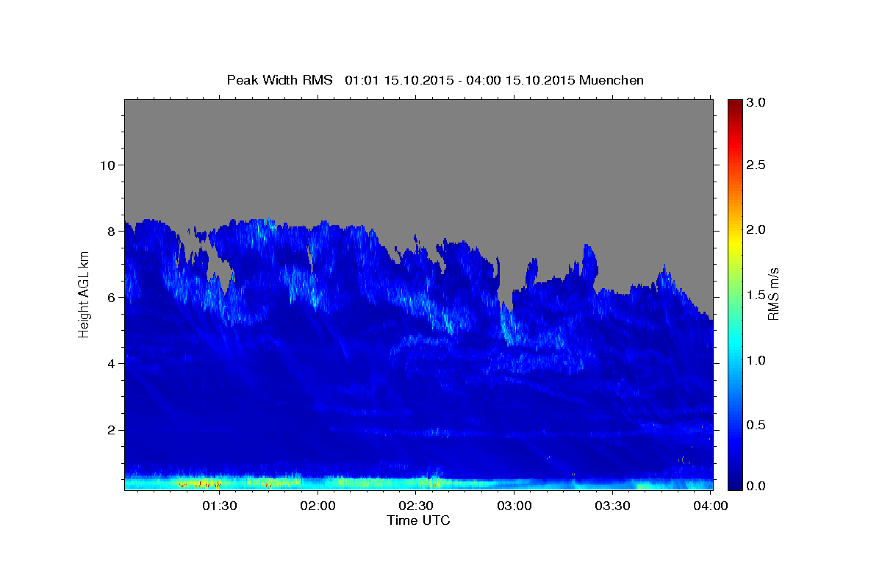This screenshot has width=882, height=588.
Task: Click the 02:00 time tick label
Action: tap(318, 506)
